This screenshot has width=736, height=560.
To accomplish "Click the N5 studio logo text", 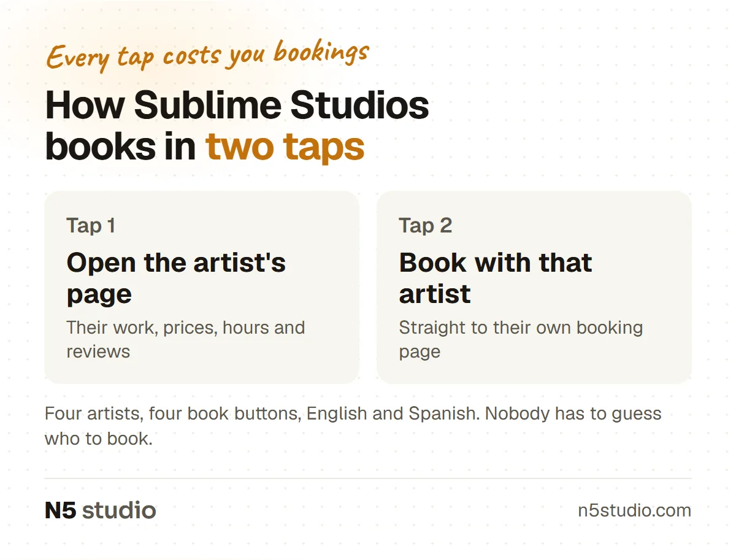I will 101,510.
